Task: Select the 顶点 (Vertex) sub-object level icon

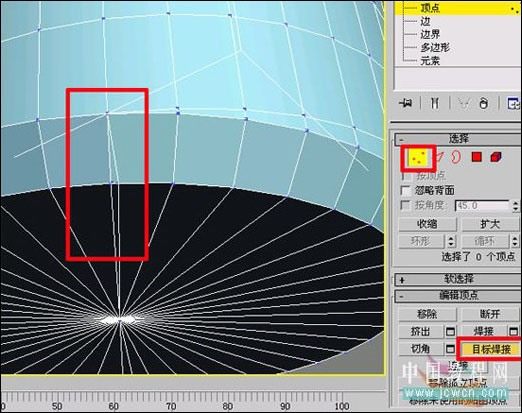Action: point(419,157)
